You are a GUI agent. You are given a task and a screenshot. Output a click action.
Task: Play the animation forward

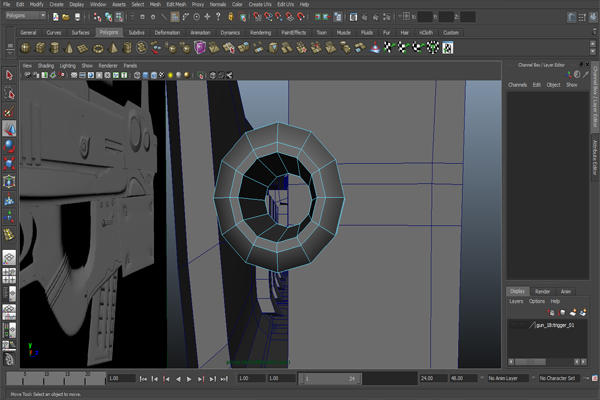(189, 379)
